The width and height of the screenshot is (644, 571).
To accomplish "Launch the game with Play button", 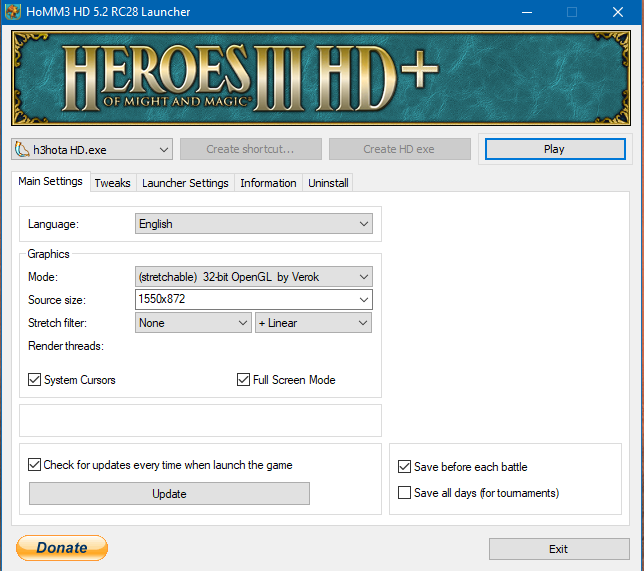I will pyautogui.click(x=555, y=149).
